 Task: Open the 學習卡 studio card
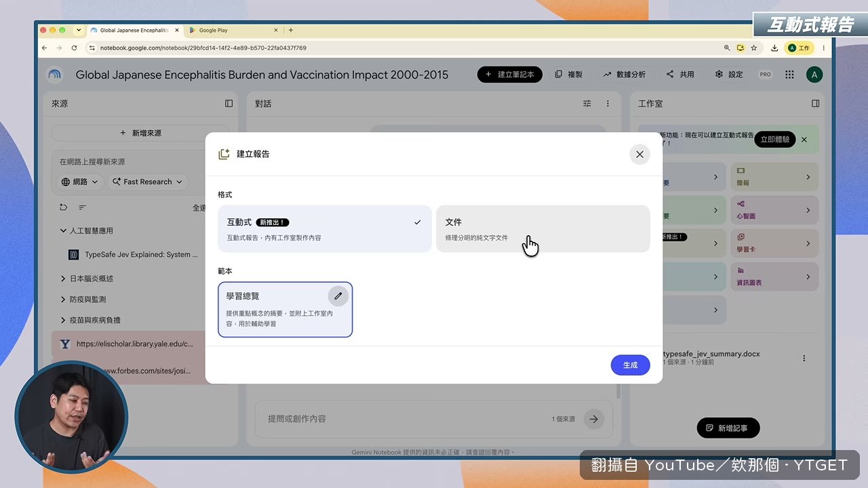pos(774,243)
